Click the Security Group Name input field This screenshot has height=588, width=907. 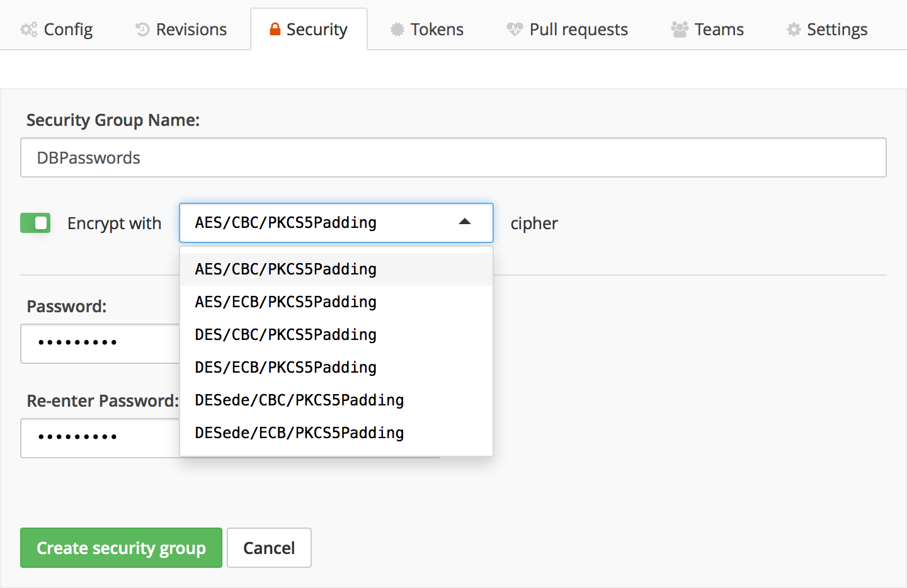pyautogui.click(x=453, y=157)
